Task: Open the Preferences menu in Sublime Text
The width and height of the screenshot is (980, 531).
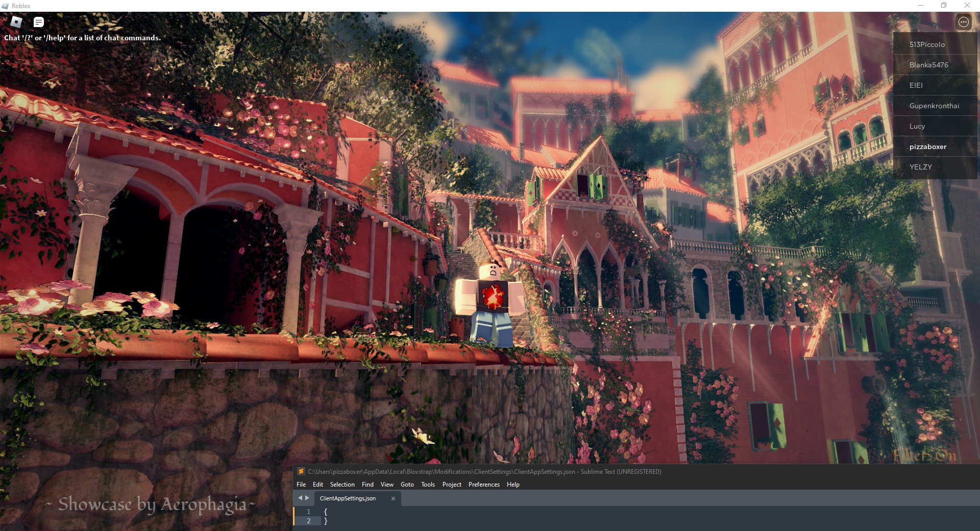Action: point(484,485)
